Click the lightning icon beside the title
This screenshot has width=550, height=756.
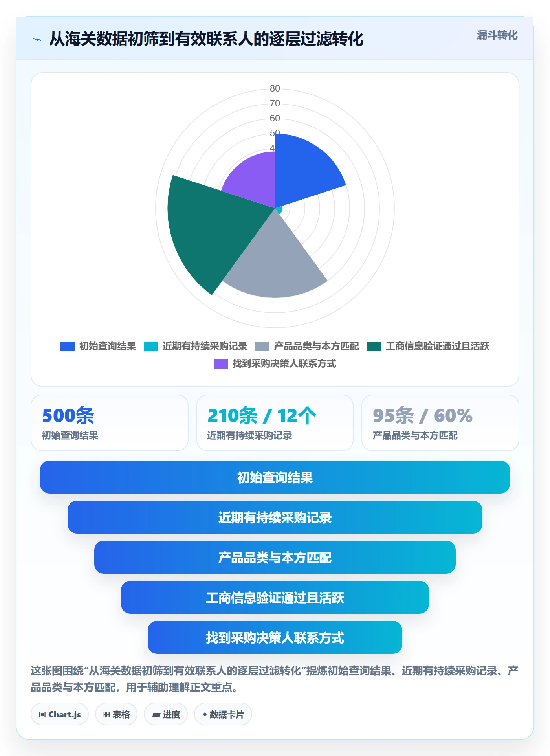37,39
